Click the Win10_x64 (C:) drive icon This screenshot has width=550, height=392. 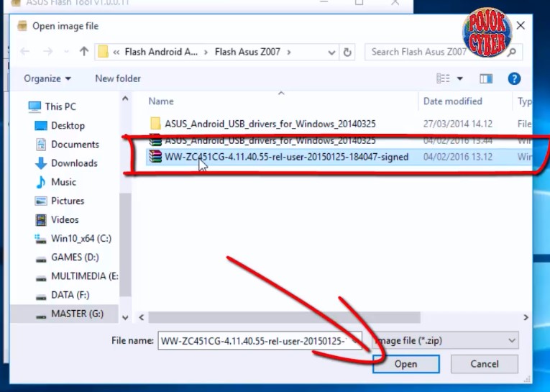(x=41, y=239)
